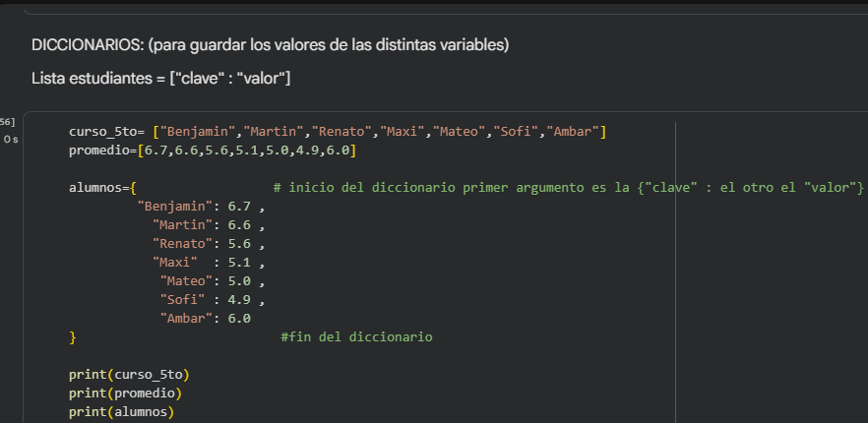Click the 'inicio del diccionario' comment
The width and height of the screenshot is (868, 423).
[x=569, y=188]
